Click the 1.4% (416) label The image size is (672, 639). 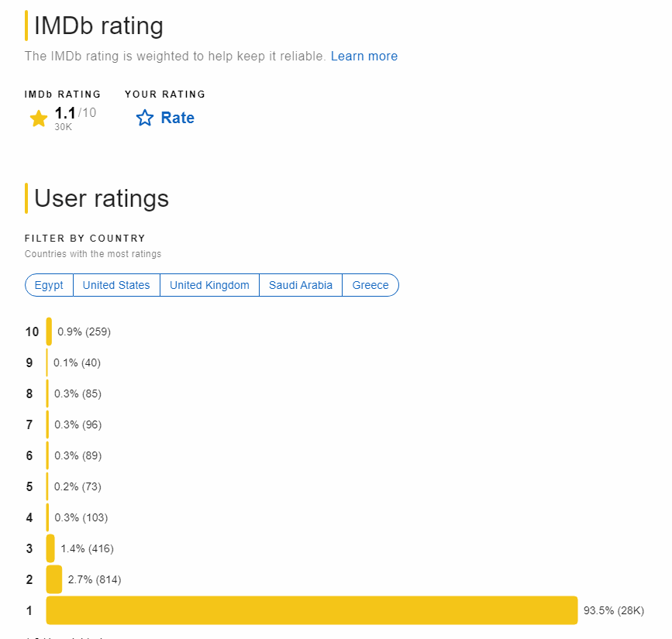click(87, 548)
